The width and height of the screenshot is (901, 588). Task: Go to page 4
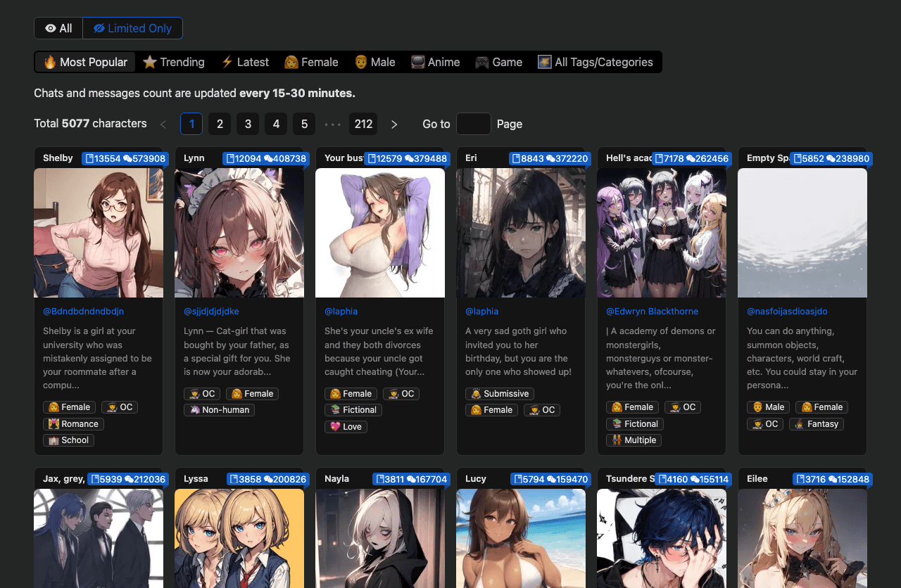coord(276,124)
